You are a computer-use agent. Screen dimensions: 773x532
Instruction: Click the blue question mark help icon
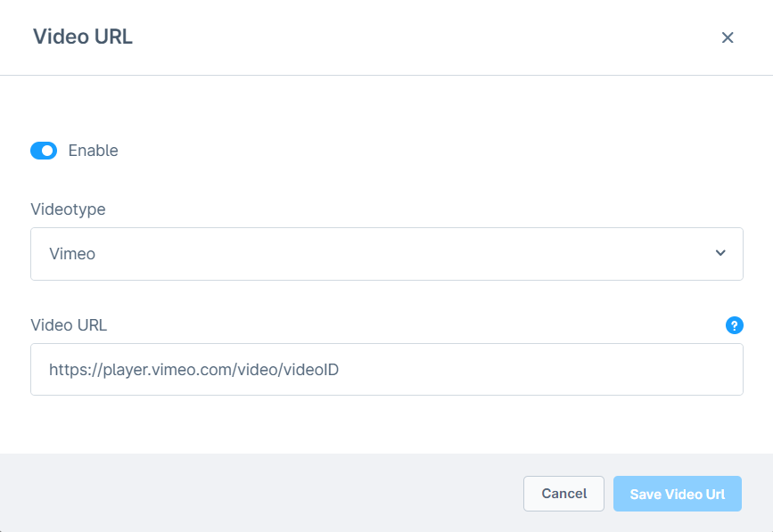pos(734,325)
